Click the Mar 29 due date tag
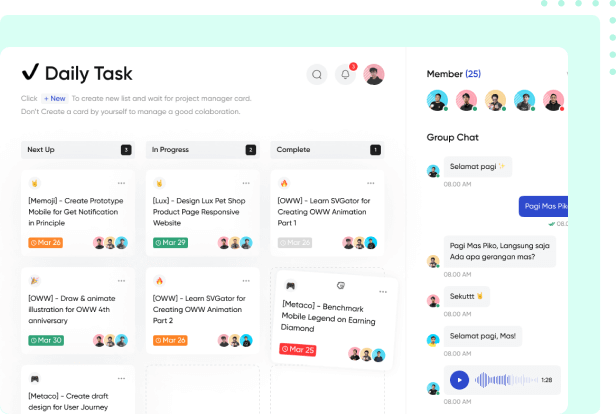This screenshot has height=414, width=616. click(170, 243)
